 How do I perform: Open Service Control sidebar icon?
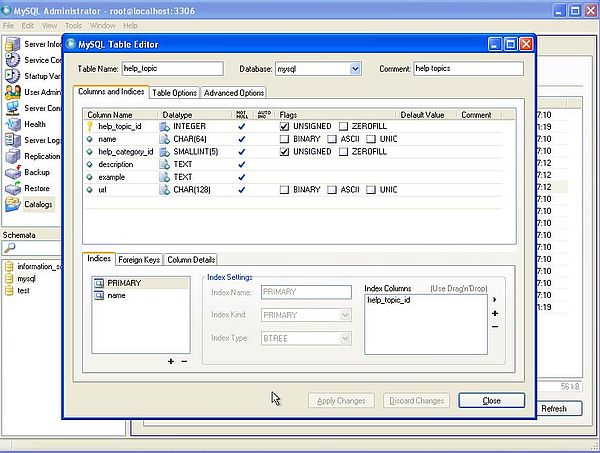click(12, 60)
